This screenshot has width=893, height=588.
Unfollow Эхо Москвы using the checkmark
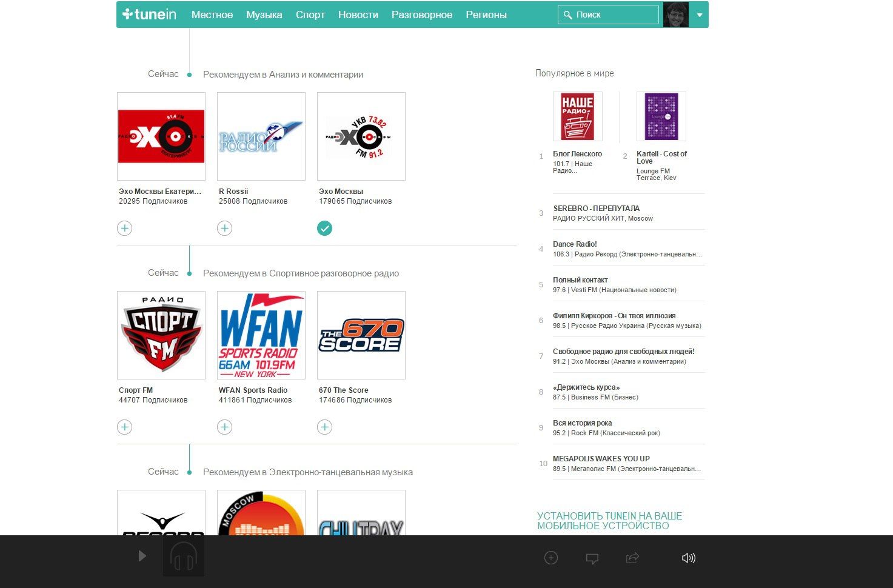[325, 229]
